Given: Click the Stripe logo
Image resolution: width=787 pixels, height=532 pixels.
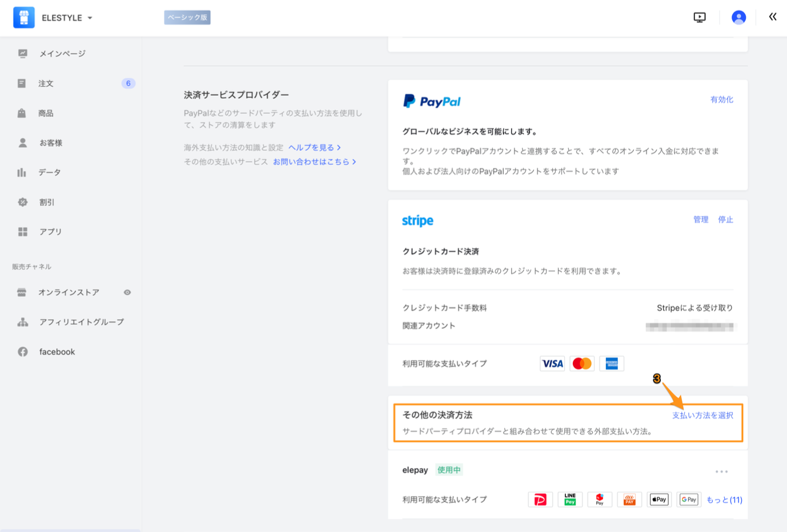Looking at the screenshot, I should click(x=417, y=220).
